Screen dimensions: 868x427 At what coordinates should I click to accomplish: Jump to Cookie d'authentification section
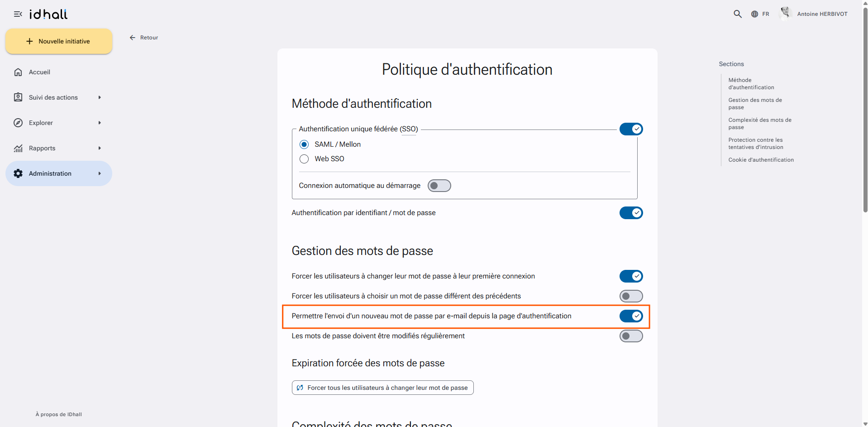point(761,160)
